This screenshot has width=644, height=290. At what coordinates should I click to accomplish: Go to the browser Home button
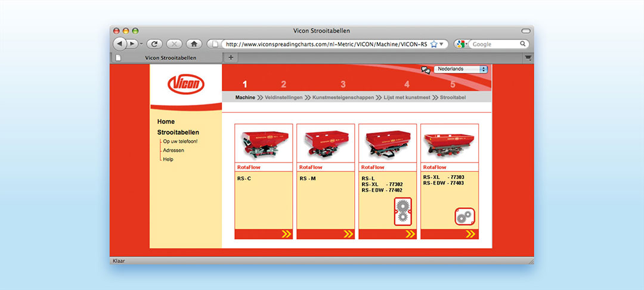point(194,44)
